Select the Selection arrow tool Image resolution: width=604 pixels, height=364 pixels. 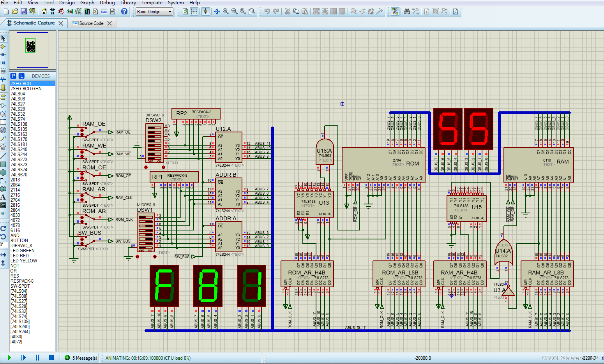point(3,39)
